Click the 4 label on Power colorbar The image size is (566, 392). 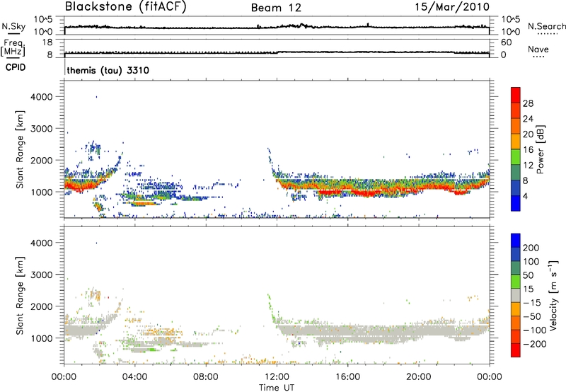(526, 197)
